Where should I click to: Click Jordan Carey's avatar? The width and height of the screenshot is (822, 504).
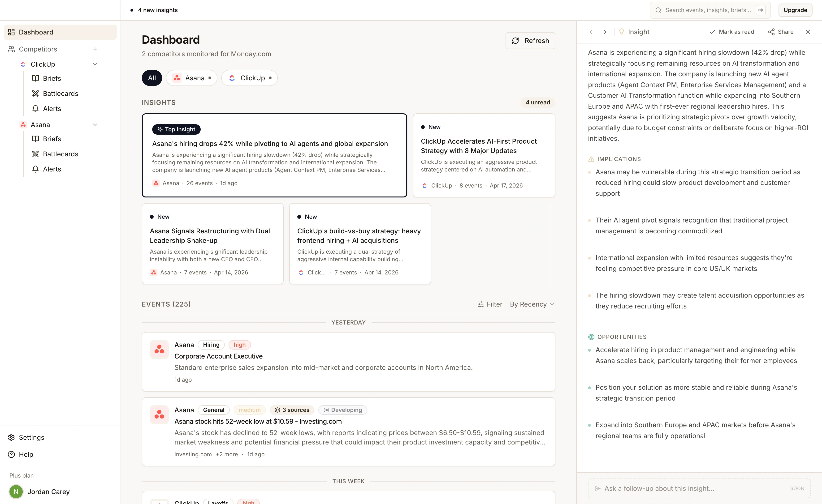pos(16,491)
